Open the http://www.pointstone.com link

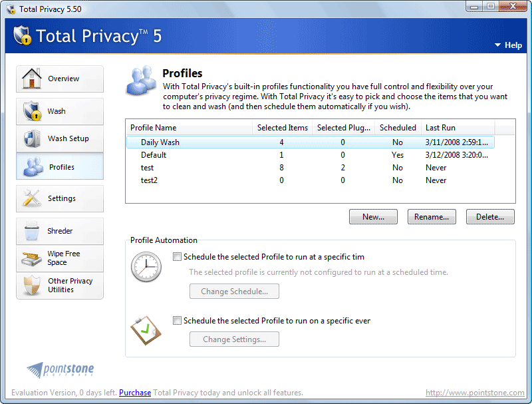coord(475,393)
